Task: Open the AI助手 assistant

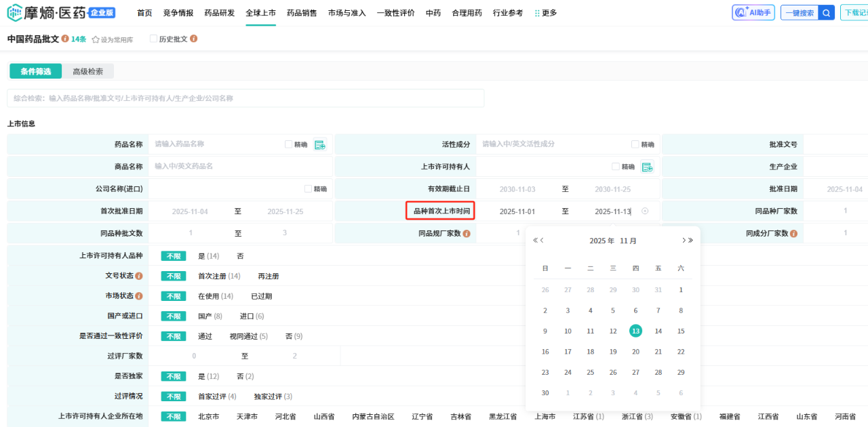Action: click(753, 13)
